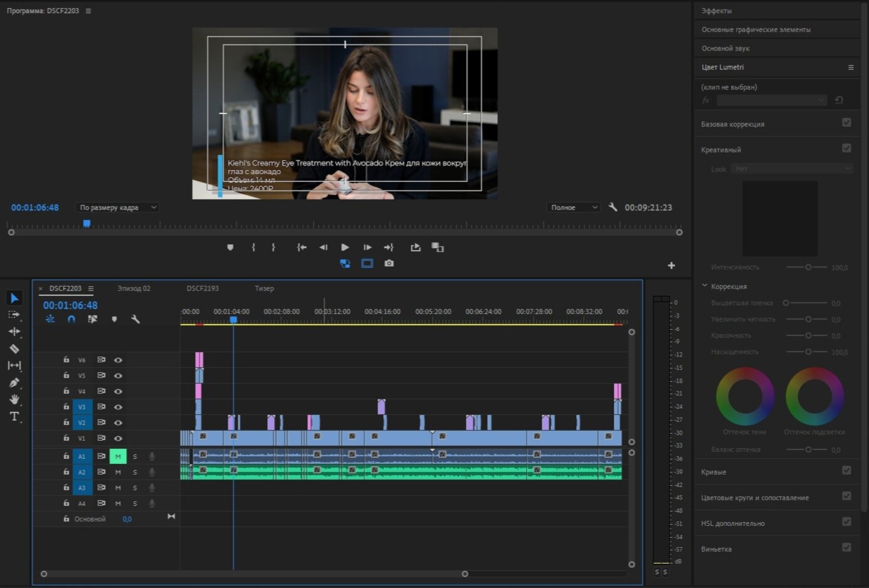Toggle Linked Selection in timeline
869x588 pixels.
point(93,319)
